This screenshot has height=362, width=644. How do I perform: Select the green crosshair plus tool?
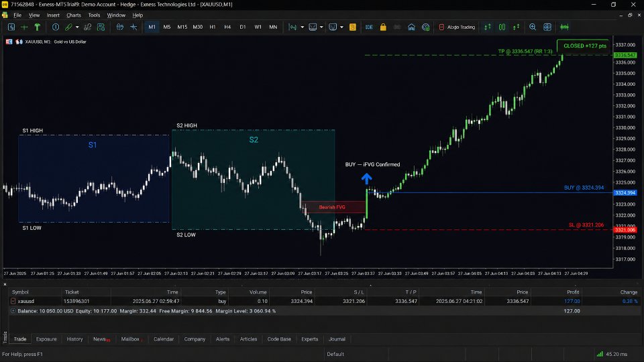coord(24,27)
